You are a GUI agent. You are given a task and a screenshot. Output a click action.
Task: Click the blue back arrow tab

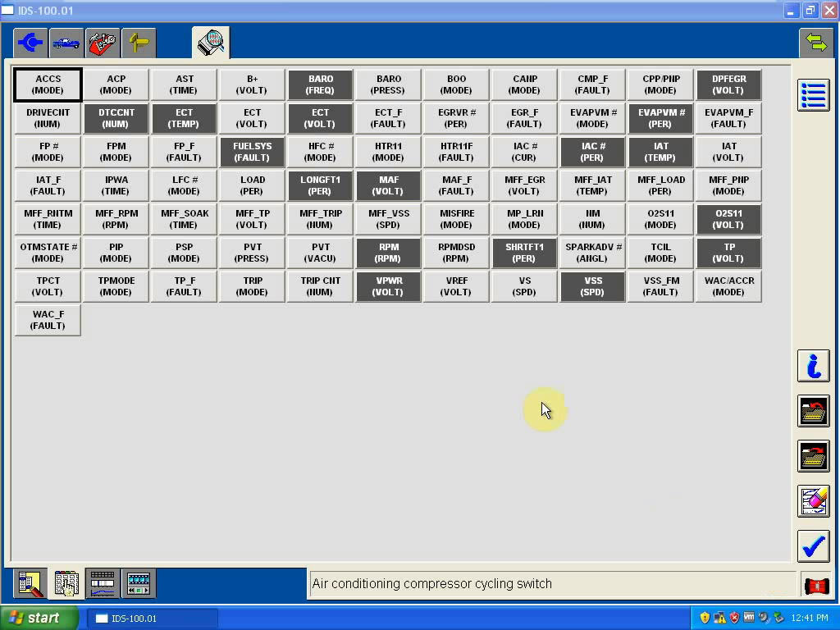30,43
